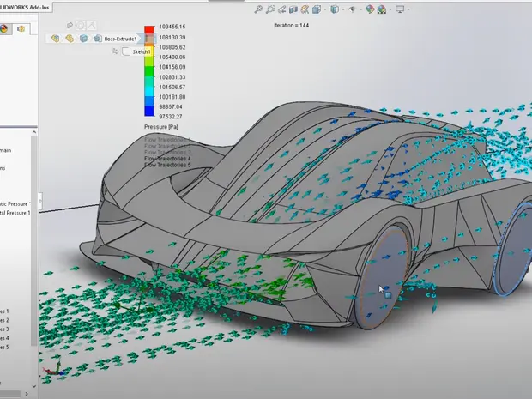Screen dimensions: 532x399
Task: Click the tree panel scroll-up arrow
Action: pyautogui.click(x=34, y=132)
